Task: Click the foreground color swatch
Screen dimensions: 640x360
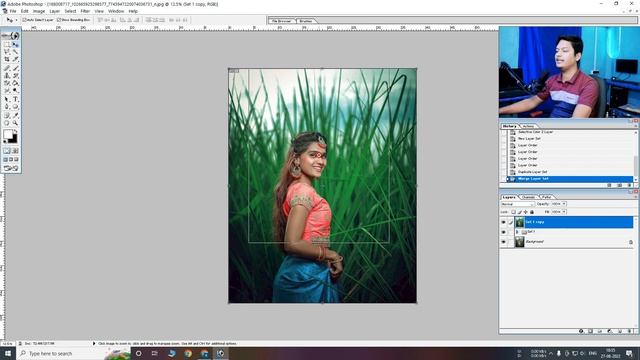Action: (x=8, y=135)
